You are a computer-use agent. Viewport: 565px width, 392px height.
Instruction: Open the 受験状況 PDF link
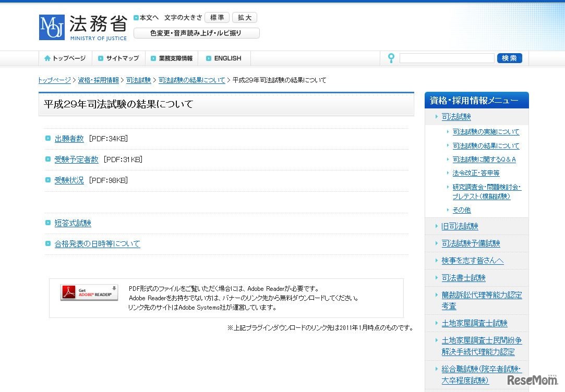click(x=69, y=180)
